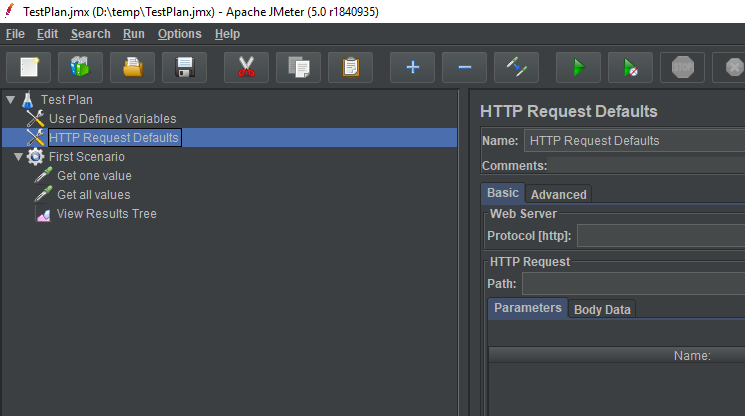Viewport: 745px width, 416px height.
Task: Click the User Defined Variables tools icon
Action: point(35,119)
